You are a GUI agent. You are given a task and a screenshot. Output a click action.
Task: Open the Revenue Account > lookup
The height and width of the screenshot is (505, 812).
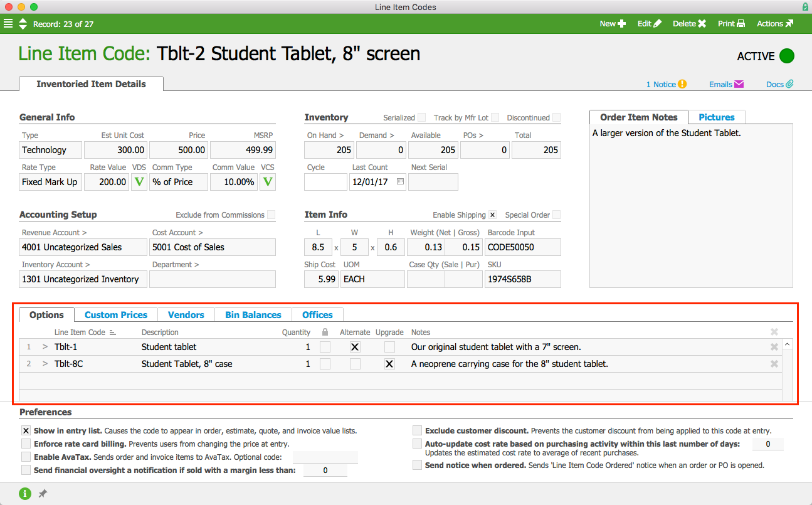click(54, 232)
